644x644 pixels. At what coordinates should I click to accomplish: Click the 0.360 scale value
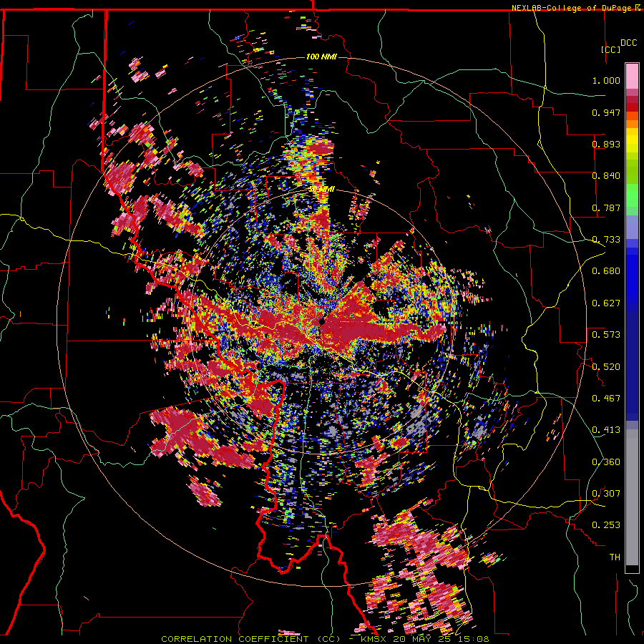[x=606, y=462]
